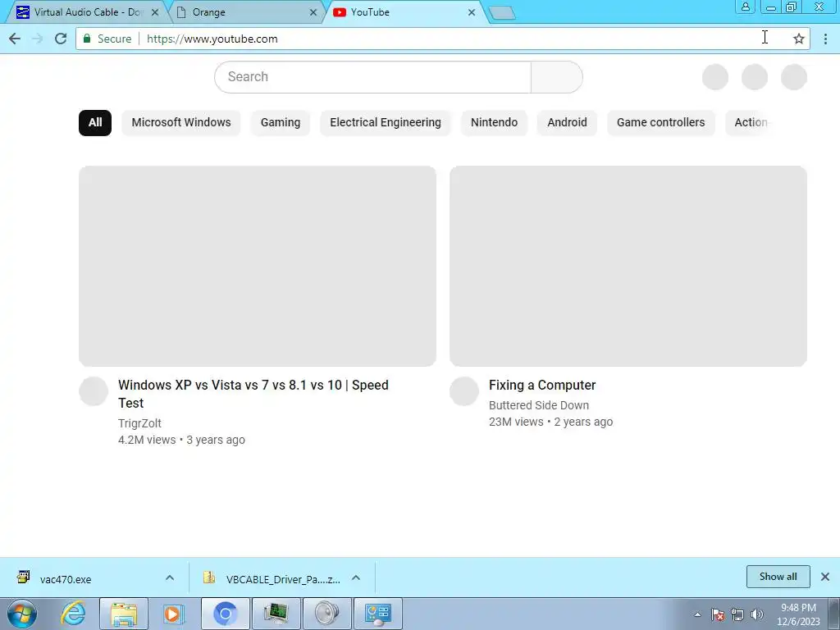This screenshot has height=630, width=840.
Task: Open the Fixing a Computer title link
Action: click(542, 386)
